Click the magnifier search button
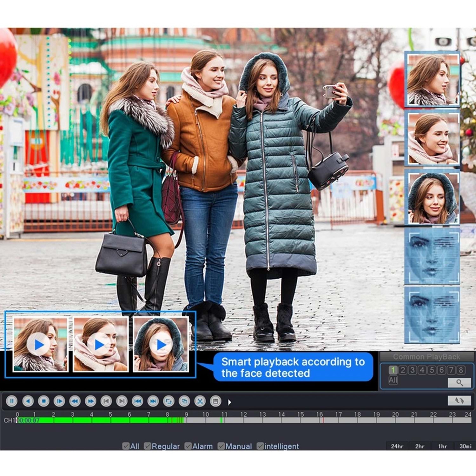The height and width of the screenshot is (476, 476). 459,383
